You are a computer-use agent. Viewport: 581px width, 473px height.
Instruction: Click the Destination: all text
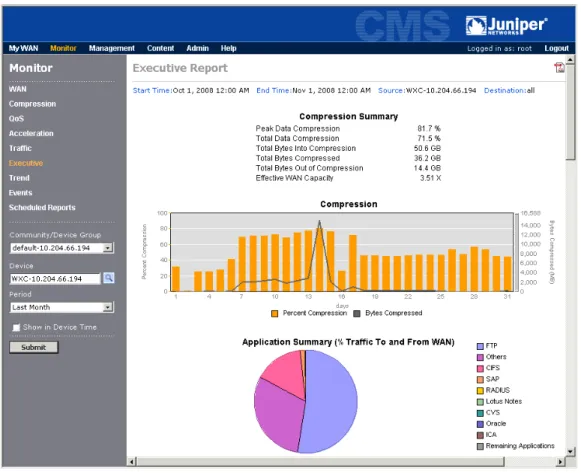point(509,90)
